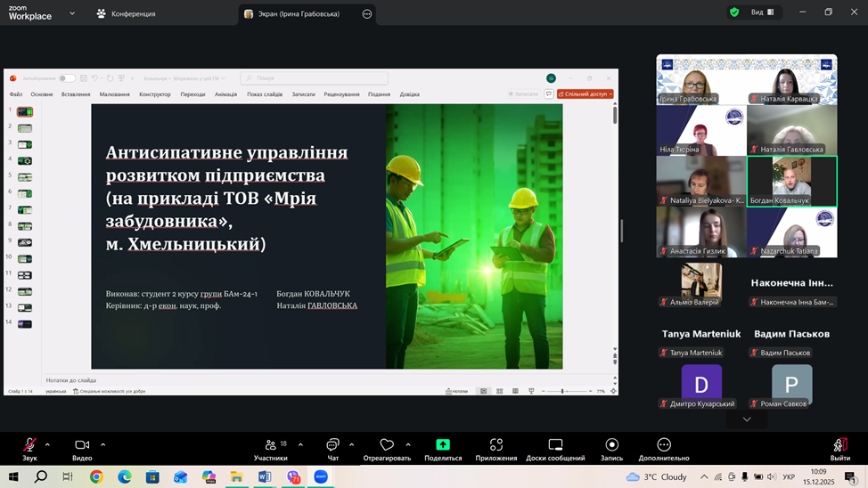Open Приложения apps
868x488 pixels.
496,444
